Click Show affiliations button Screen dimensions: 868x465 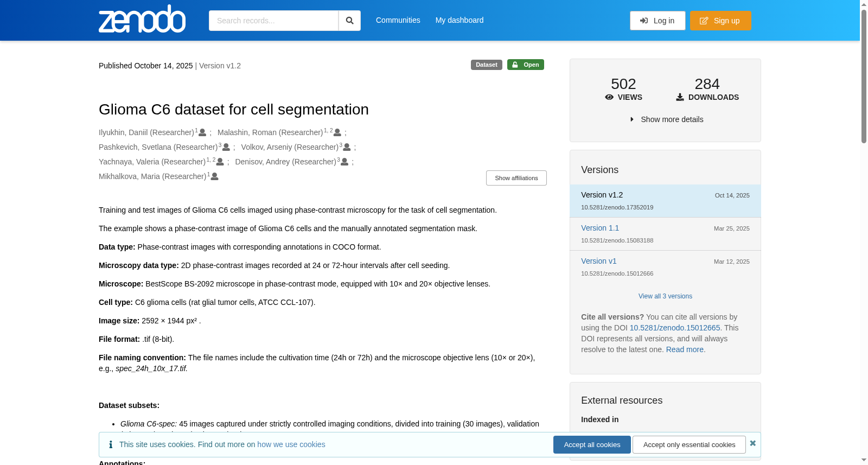(516, 178)
